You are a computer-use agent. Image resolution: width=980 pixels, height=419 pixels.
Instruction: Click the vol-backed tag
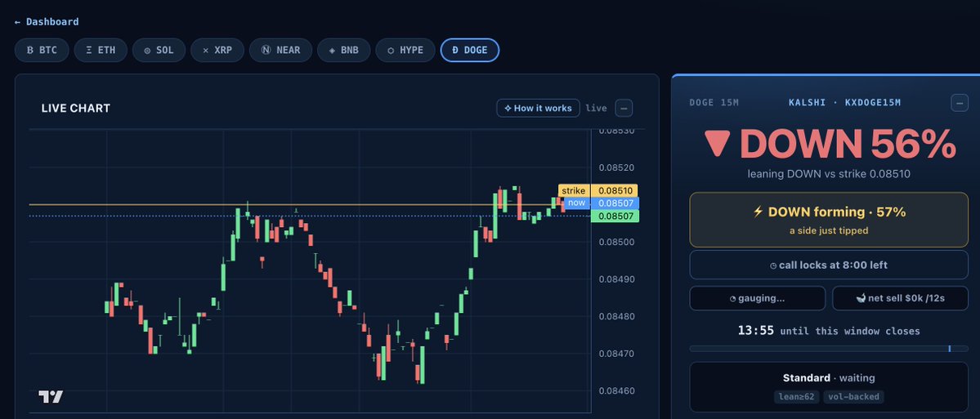click(853, 396)
